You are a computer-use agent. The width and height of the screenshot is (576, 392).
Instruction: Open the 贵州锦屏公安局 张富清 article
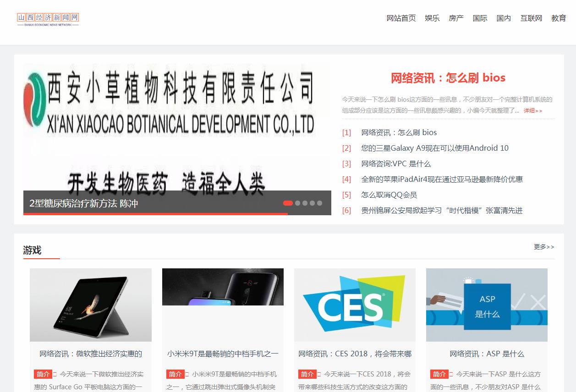point(442,210)
